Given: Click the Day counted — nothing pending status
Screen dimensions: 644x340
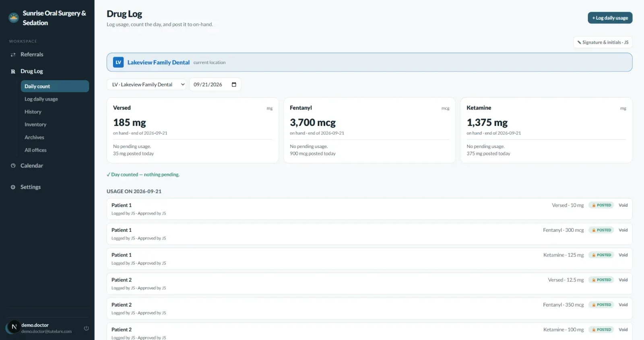Looking at the screenshot, I should (x=143, y=175).
